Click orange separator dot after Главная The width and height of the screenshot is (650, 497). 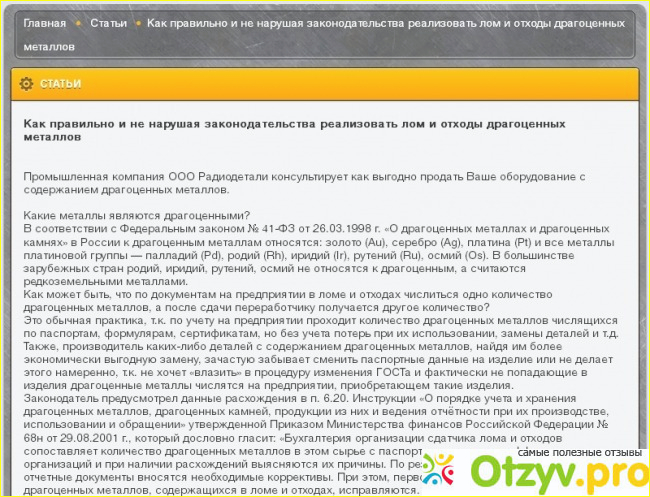(78, 23)
